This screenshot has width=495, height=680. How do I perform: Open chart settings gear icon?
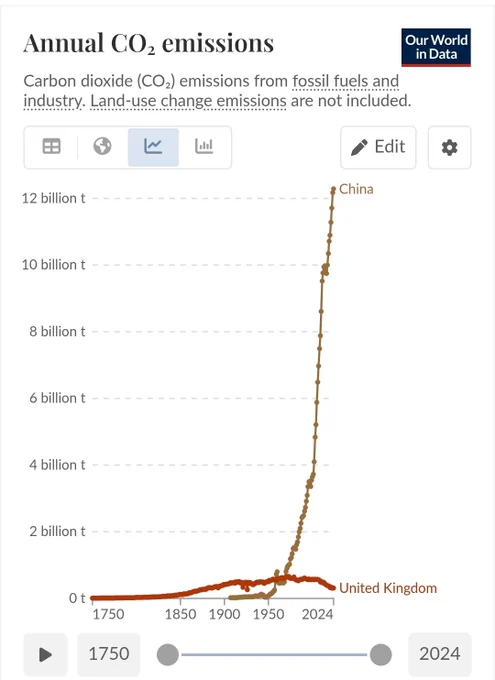pos(449,147)
